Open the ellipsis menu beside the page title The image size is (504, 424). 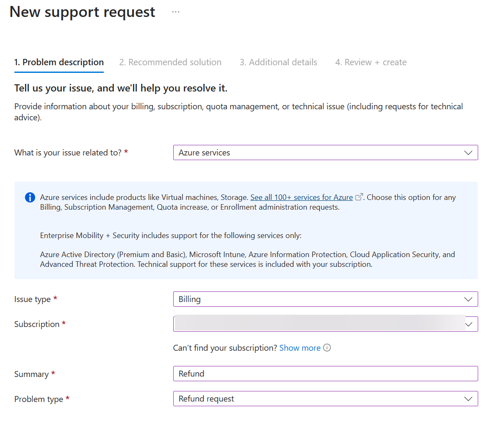pos(175,12)
